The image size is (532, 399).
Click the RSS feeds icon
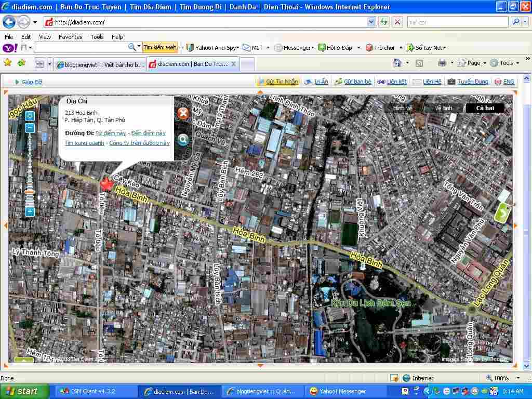pyautogui.click(x=419, y=63)
